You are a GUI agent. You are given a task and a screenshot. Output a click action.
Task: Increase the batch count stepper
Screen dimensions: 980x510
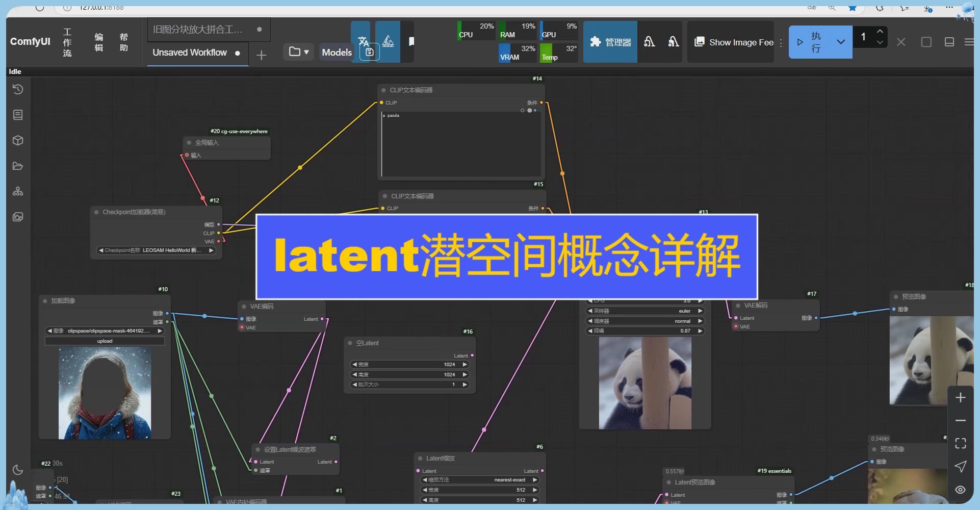click(880, 32)
